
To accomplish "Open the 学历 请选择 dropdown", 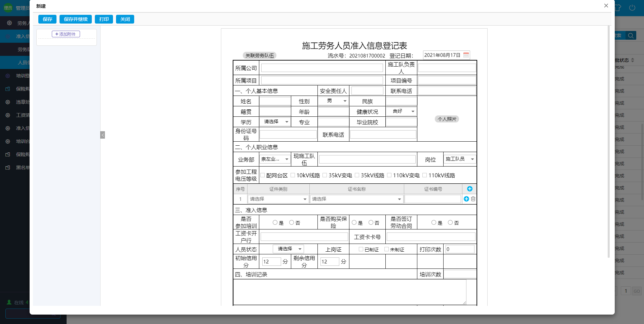I will (275, 121).
